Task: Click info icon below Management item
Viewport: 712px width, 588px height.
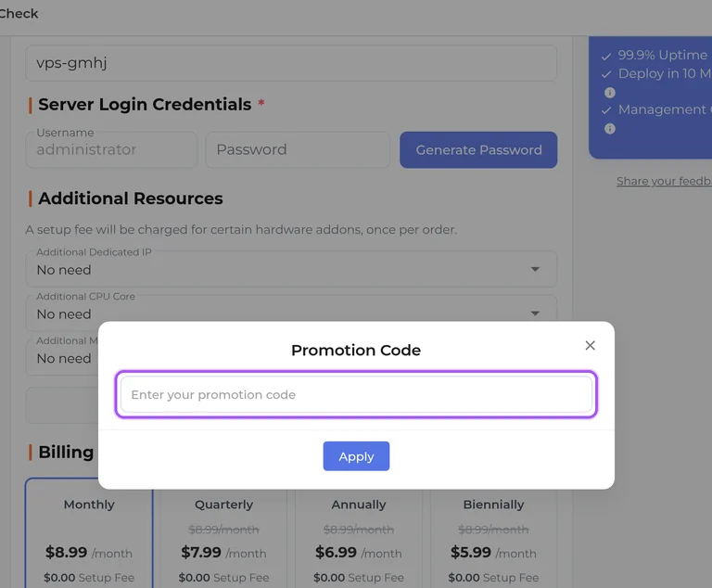Action: point(610,129)
